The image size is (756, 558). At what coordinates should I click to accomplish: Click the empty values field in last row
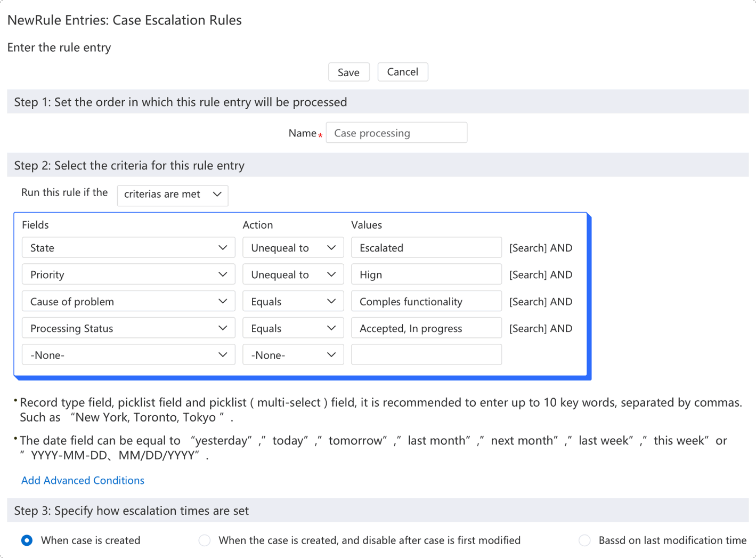pyautogui.click(x=426, y=355)
